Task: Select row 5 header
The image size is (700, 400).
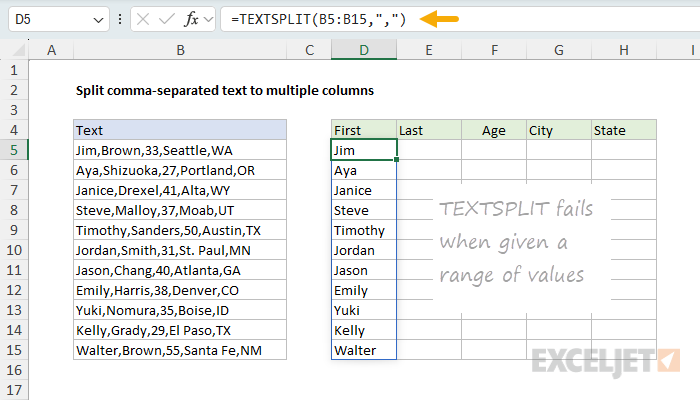Action: 14,150
